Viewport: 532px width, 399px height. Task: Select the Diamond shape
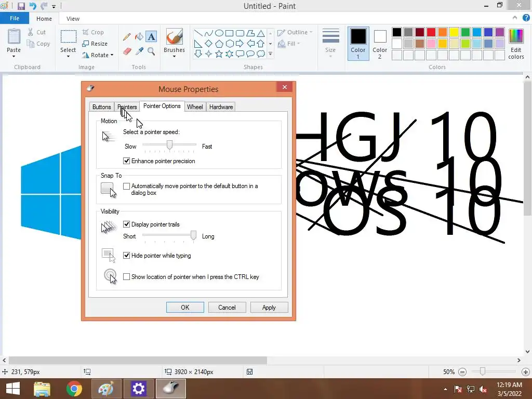209,44
